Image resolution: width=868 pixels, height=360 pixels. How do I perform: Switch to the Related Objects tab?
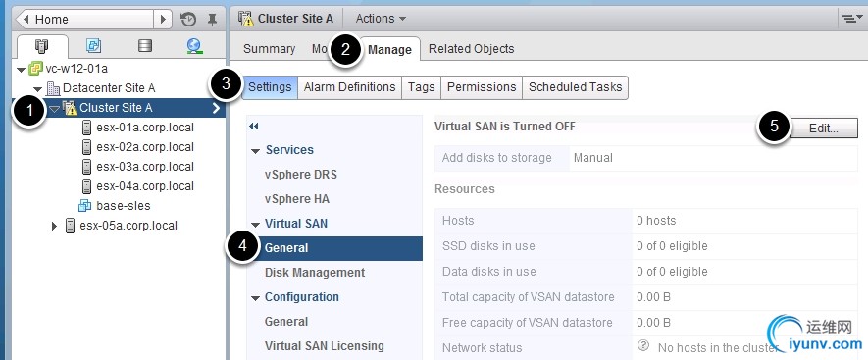pos(471,49)
